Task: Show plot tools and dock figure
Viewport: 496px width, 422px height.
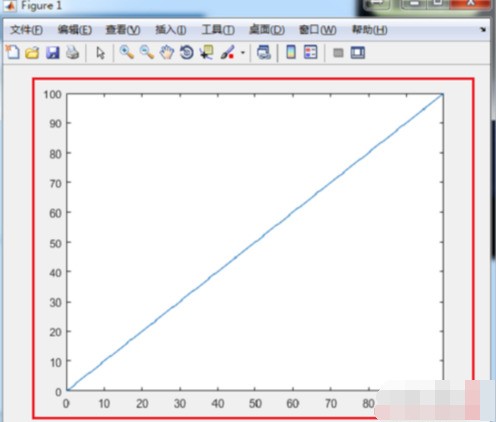Action: coord(358,53)
